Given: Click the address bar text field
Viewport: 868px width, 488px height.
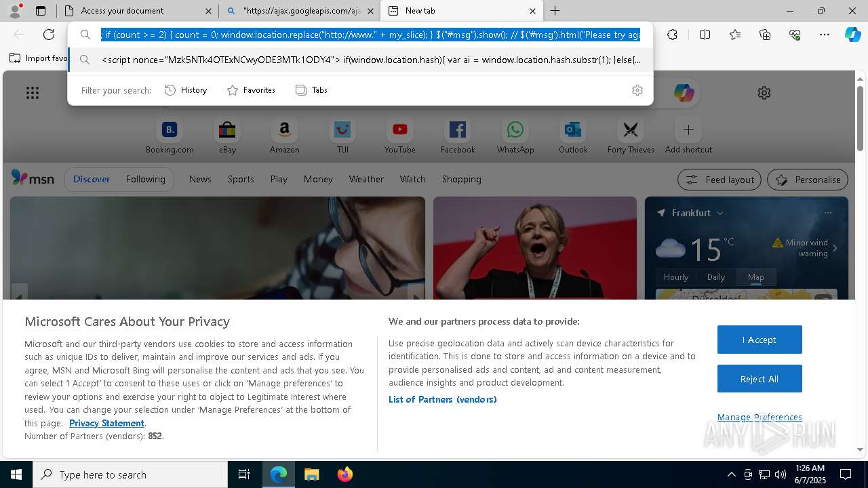Looking at the screenshot, I should tap(370, 35).
